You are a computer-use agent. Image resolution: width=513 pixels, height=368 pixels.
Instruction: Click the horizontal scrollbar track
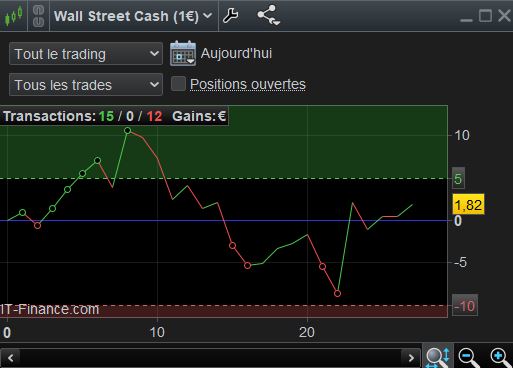click(x=211, y=358)
